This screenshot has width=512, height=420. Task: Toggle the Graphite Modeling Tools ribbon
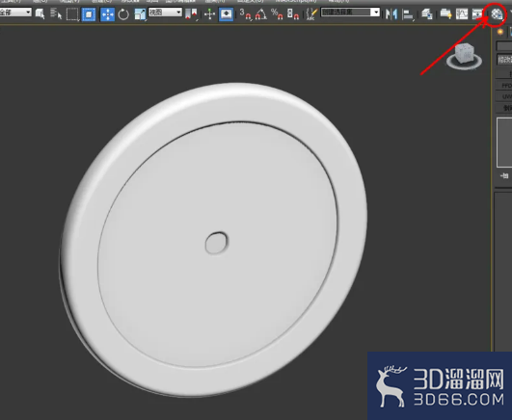[445, 14]
